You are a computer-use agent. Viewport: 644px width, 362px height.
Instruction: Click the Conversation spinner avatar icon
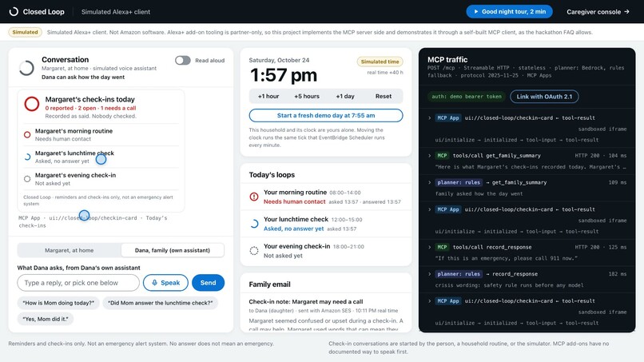[26, 68]
